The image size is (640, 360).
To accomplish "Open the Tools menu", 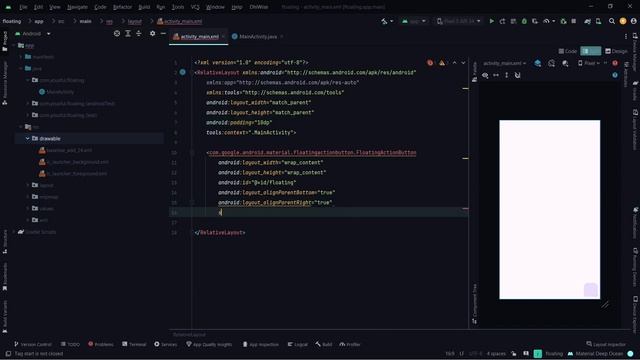I will [178, 7].
